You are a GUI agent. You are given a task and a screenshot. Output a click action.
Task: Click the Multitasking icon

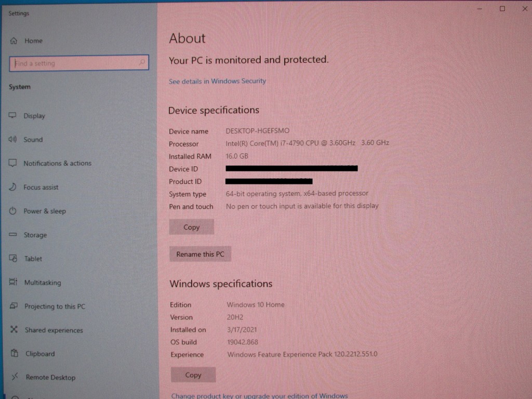pyautogui.click(x=13, y=282)
